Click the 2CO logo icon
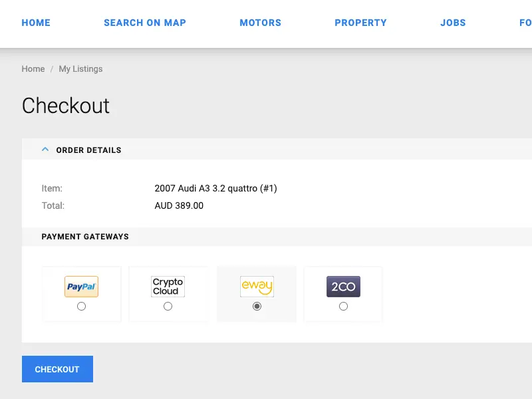Viewport: 532px width, 399px height. click(343, 287)
